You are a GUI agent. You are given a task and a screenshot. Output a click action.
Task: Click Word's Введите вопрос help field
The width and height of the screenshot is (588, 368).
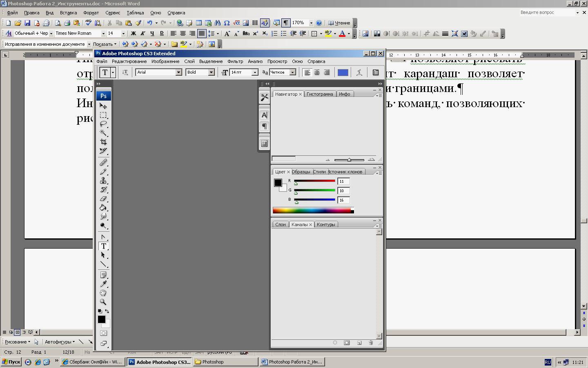[x=547, y=13]
